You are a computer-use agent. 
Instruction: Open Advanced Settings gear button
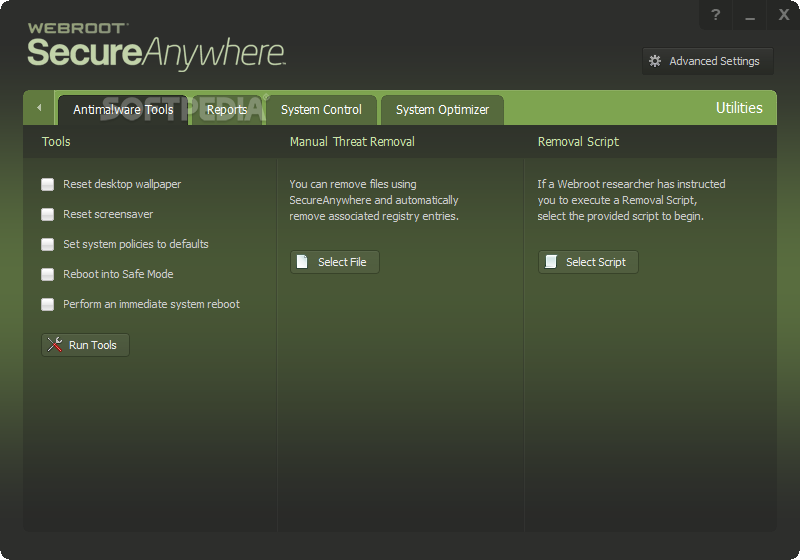(x=707, y=61)
